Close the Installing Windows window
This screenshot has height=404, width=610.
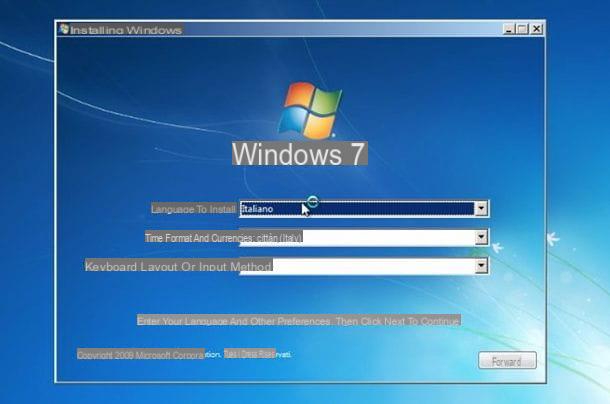(537, 29)
